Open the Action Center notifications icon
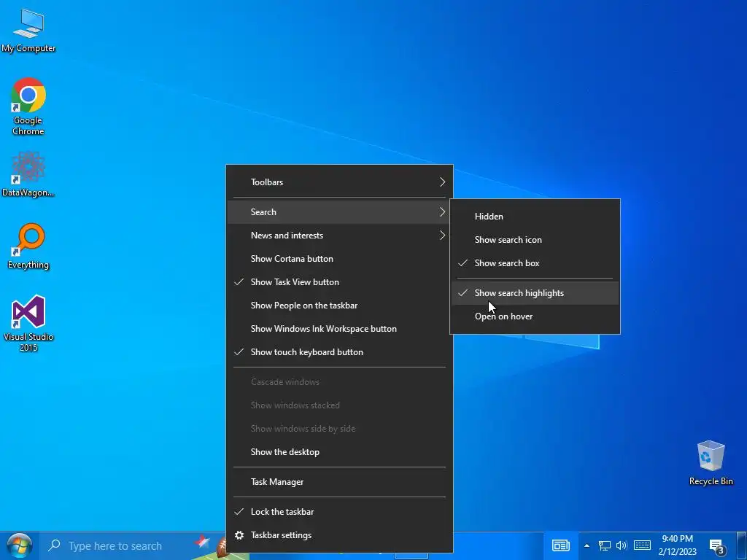This screenshot has width=747, height=560. tap(718, 547)
